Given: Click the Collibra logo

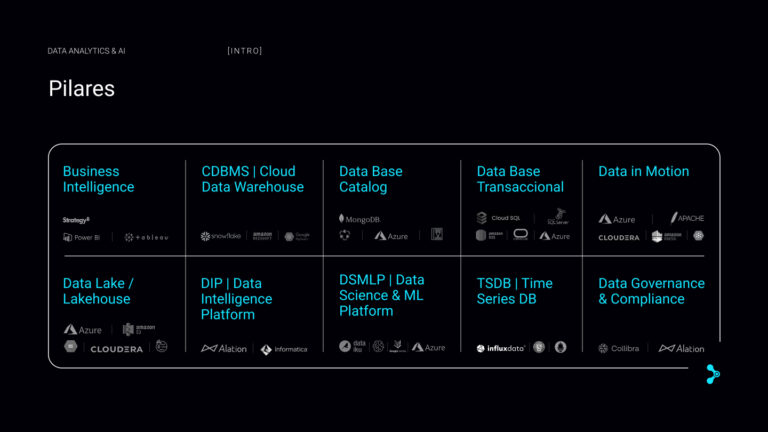Looking at the screenshot, I should [619, 348].
